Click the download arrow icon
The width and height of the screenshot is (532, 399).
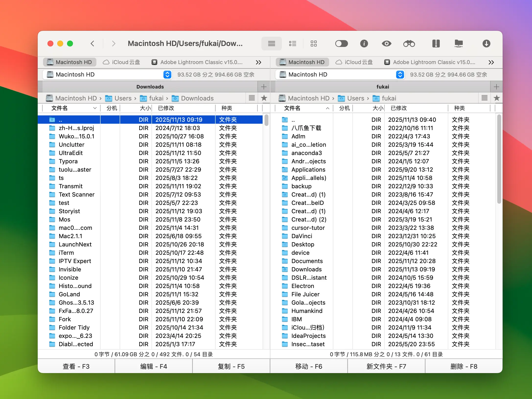[486, 44]
